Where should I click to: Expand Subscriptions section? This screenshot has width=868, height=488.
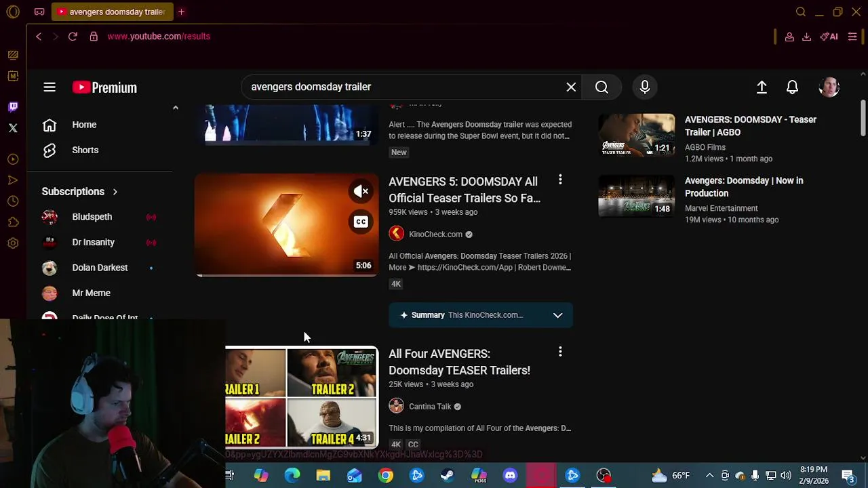80,192
